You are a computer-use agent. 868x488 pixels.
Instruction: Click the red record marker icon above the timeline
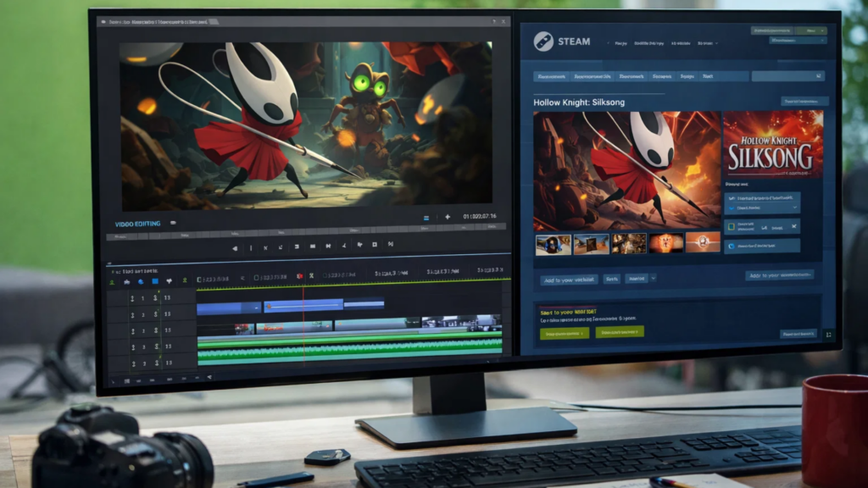coord(299,276)
